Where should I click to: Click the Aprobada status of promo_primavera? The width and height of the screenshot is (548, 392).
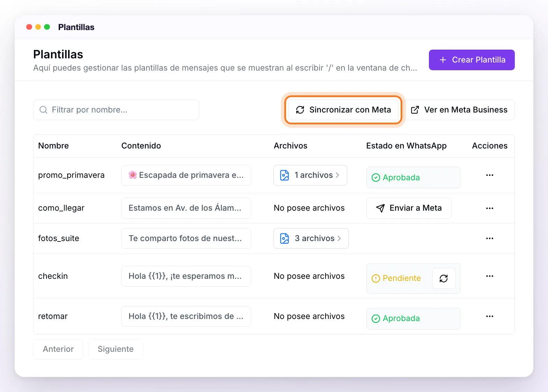pyautogui.click(x=413, y=177)
